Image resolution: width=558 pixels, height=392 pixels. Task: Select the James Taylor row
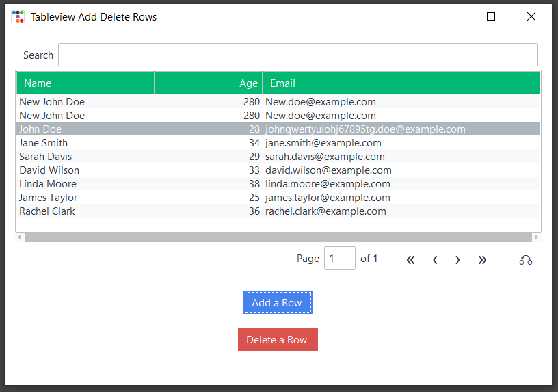278,198
